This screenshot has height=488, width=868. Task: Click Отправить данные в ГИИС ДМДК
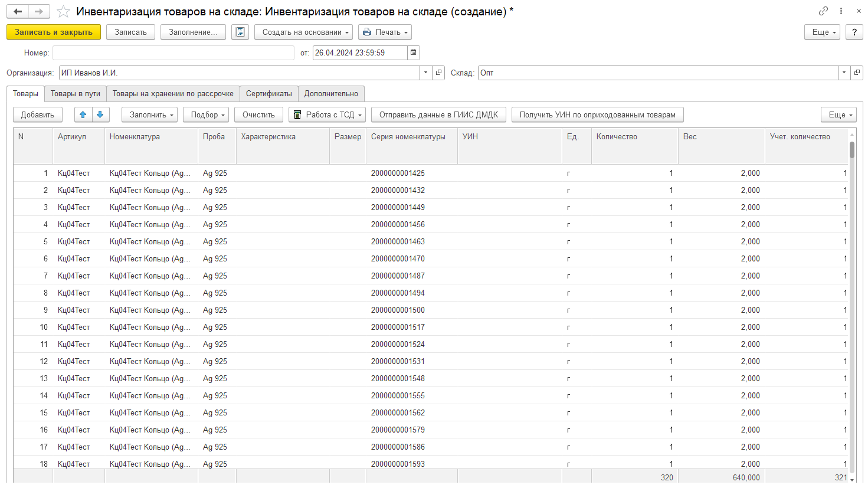tap(438, 114)
